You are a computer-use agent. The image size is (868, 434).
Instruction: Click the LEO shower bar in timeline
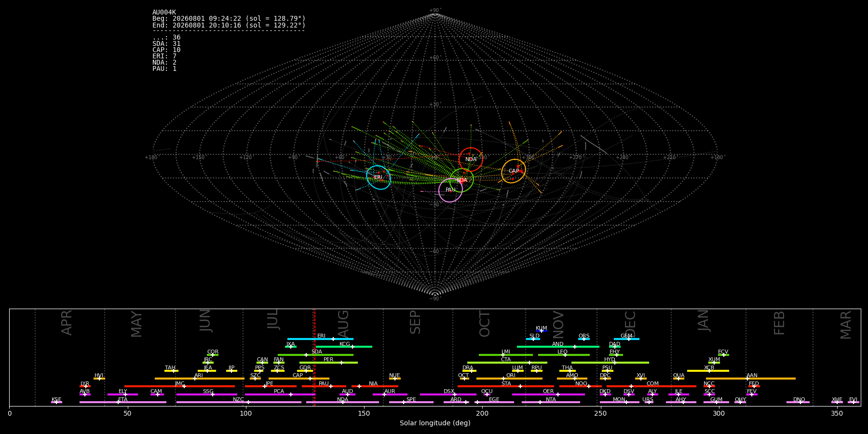pos(564,355)
